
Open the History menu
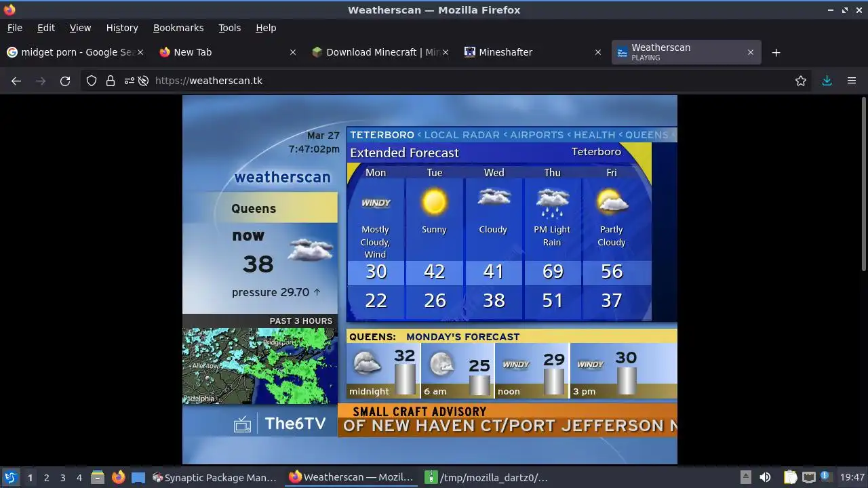[x=122, y=28]
